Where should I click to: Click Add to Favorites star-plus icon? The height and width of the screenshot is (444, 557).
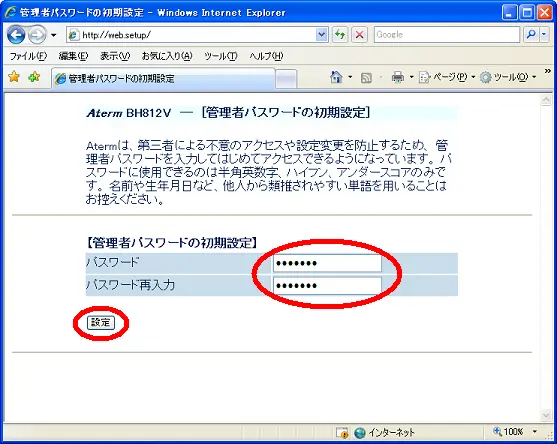coord(34,76)
